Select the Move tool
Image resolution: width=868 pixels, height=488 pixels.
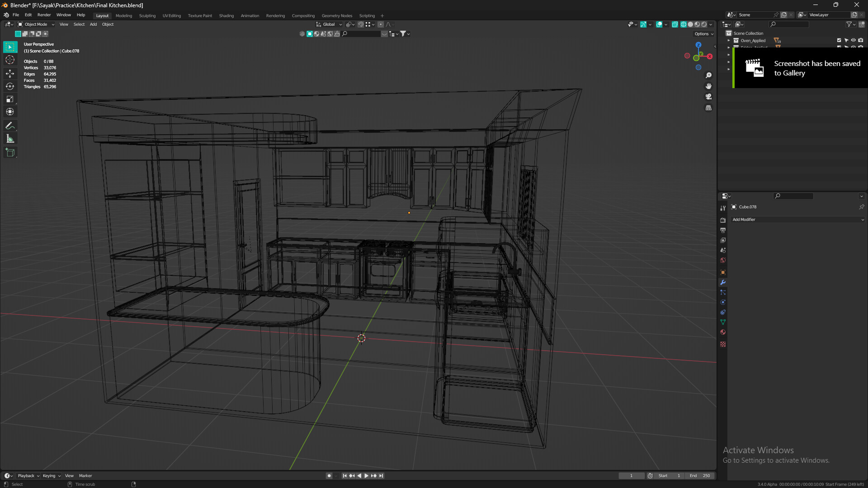coord(10,73)
